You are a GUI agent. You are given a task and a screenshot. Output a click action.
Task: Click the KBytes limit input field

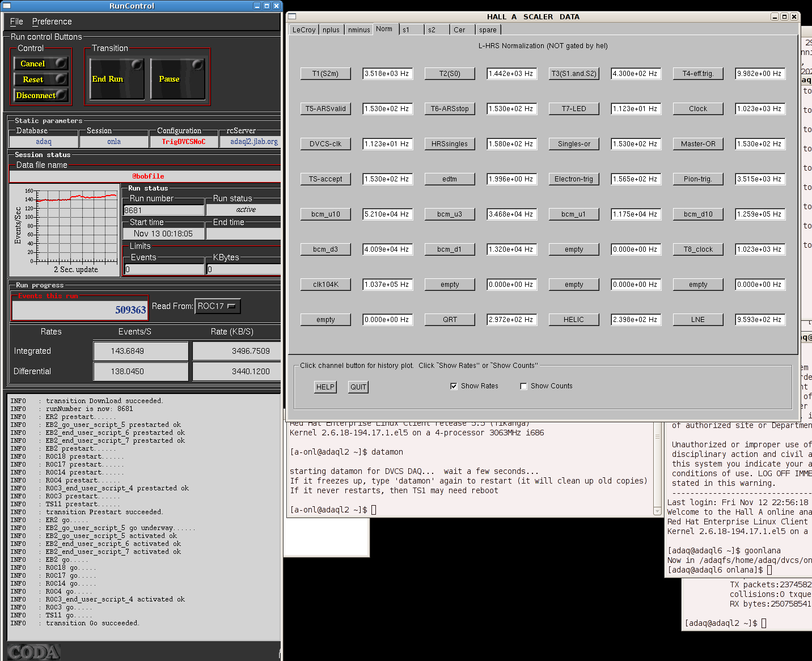[x=244, y=269]
